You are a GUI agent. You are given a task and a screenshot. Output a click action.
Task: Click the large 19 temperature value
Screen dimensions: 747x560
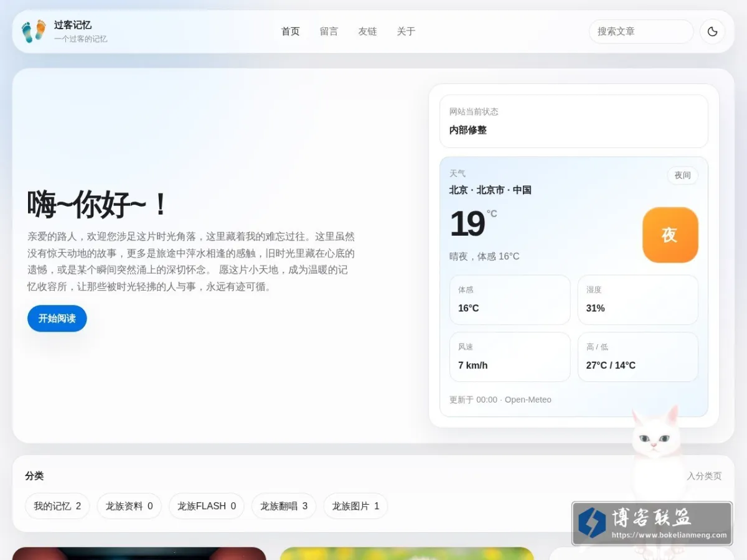[x=467, y=224]
